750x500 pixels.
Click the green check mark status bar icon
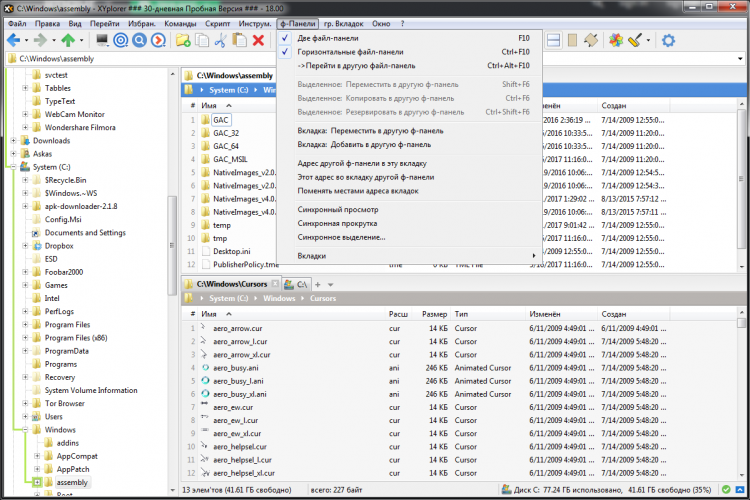[726, 490]
